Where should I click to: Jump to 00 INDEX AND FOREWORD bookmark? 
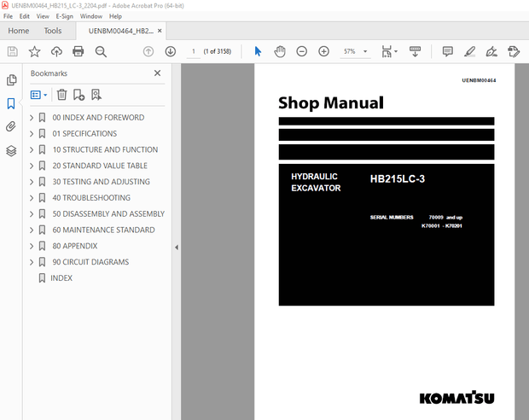click(98, 118)
